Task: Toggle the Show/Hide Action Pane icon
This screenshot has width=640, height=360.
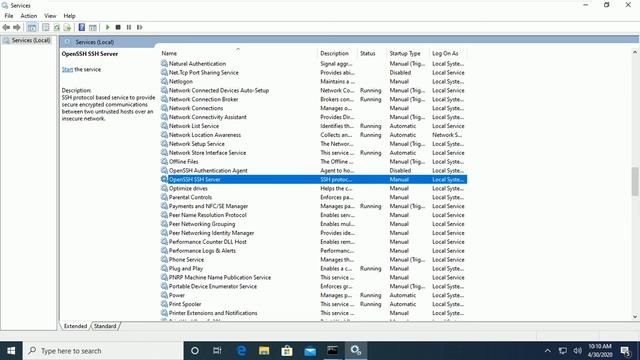Action: coord(93,27)
